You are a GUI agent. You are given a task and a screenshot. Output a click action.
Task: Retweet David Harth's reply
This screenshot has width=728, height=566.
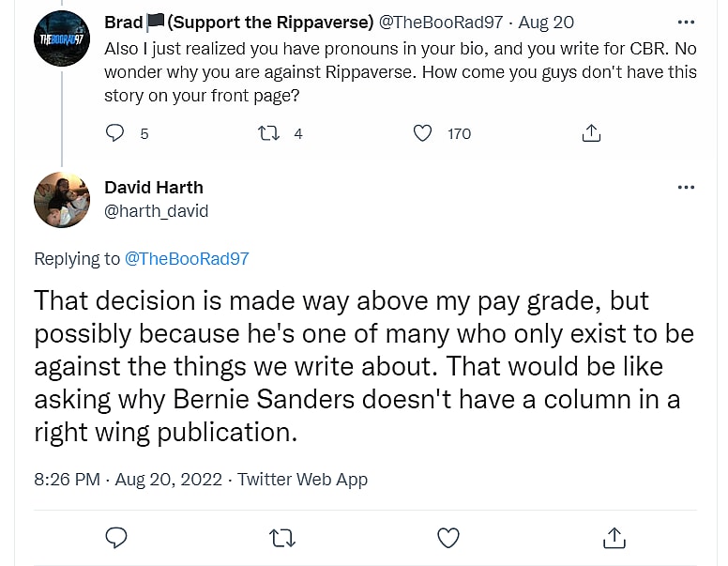[281, 537]
